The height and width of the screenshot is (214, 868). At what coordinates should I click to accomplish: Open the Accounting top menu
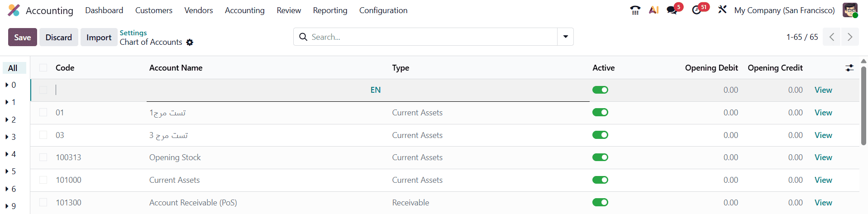(x=245, y=10)
